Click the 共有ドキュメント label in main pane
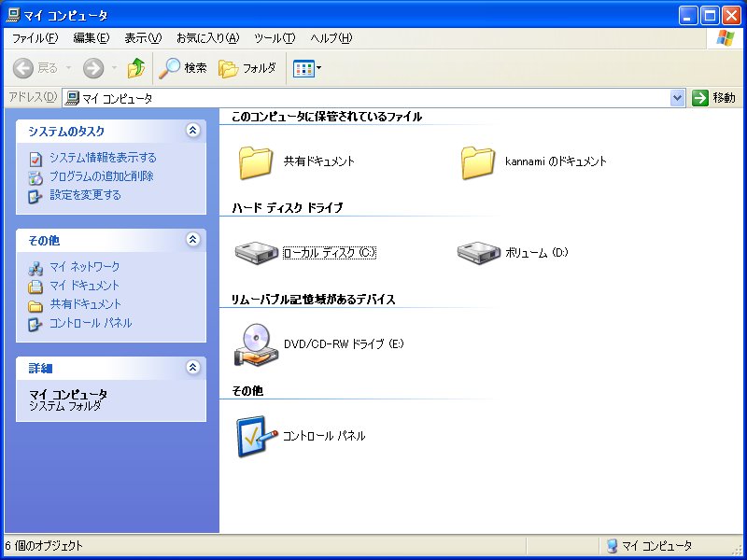 click(x=319, y=161)
